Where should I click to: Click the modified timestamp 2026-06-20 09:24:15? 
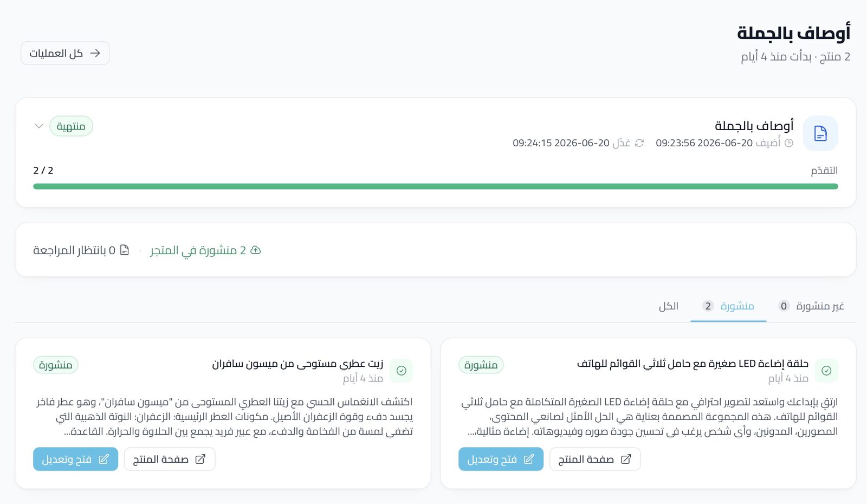(x=561, y=143)
